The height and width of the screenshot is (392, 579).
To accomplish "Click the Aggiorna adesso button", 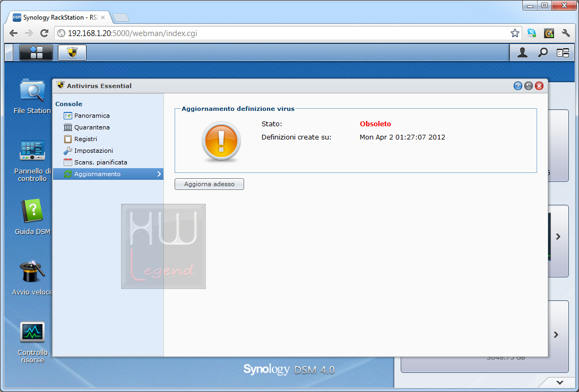I will pyautogui.click(x=210, y=184).
